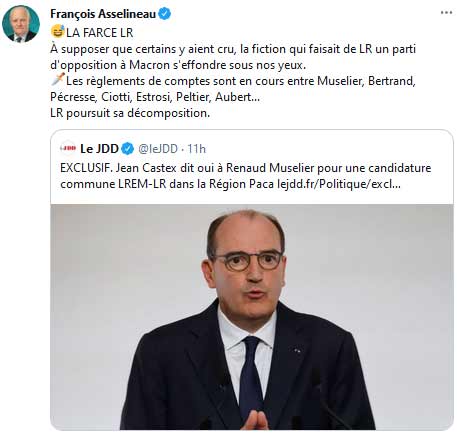
Task: Open the 11h timestamp of quoted tweet
Action: point(196,148)
